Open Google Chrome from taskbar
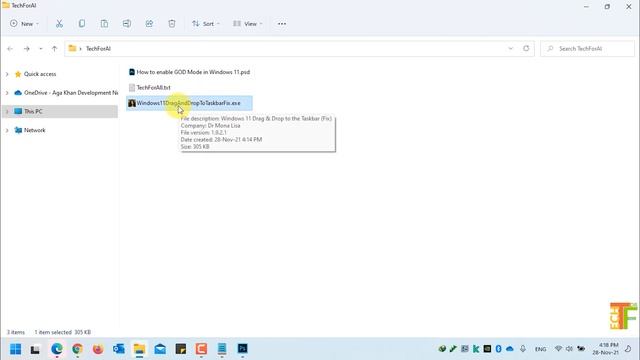The width and height of the screenshot is (640, 360). 77,349
